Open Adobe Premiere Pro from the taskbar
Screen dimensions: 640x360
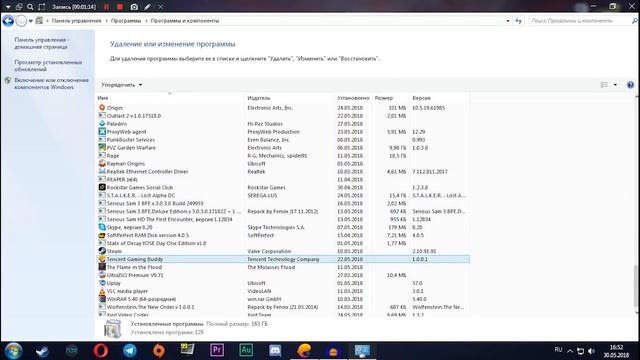pyautogui.click(x=217, y=350)
